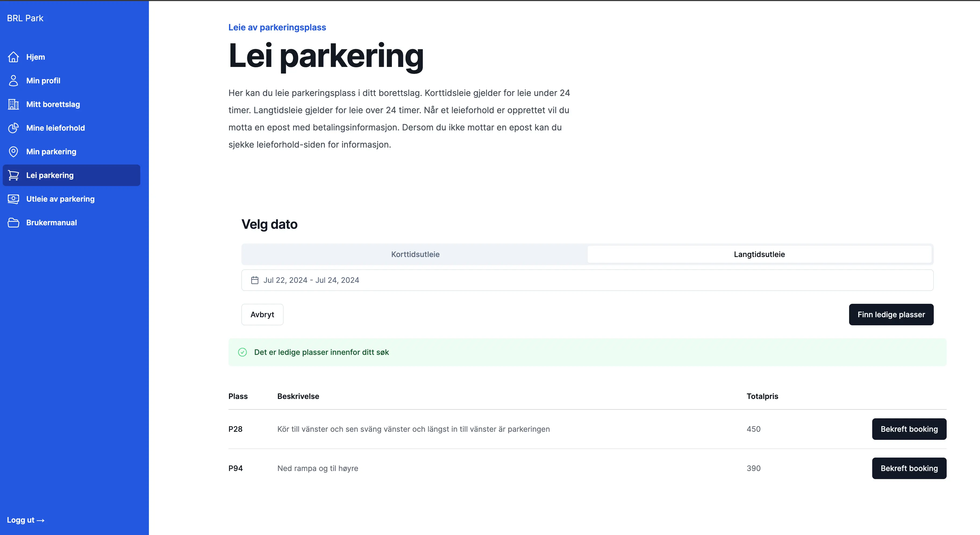Click Finn ledige plasser button

[891, 315]
